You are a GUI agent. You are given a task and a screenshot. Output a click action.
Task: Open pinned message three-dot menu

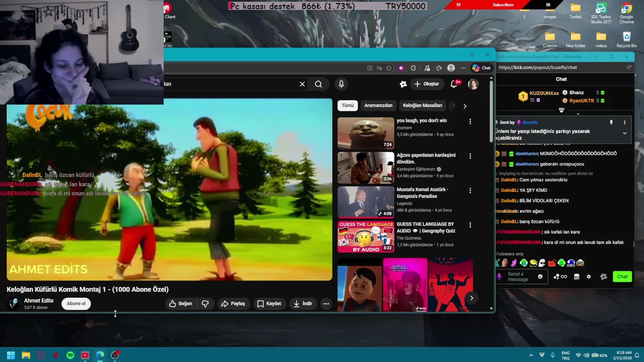(625, 122)
